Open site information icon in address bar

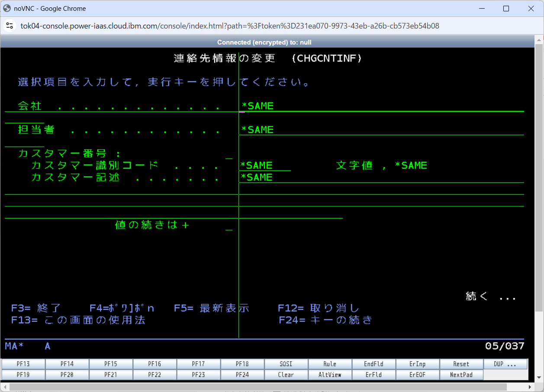[x=10, y=26]
